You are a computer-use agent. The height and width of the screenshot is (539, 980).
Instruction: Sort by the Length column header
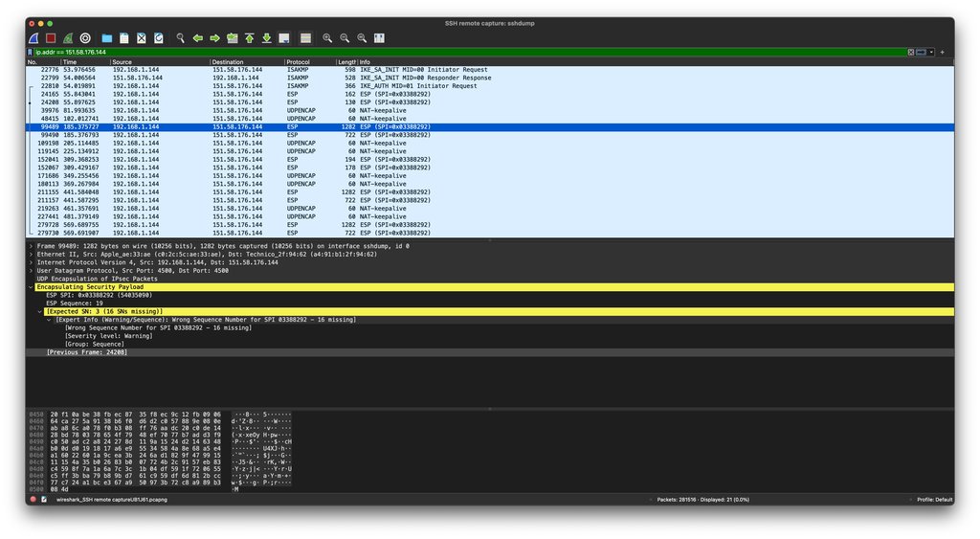pyautogui.click(x=346, y=62)
